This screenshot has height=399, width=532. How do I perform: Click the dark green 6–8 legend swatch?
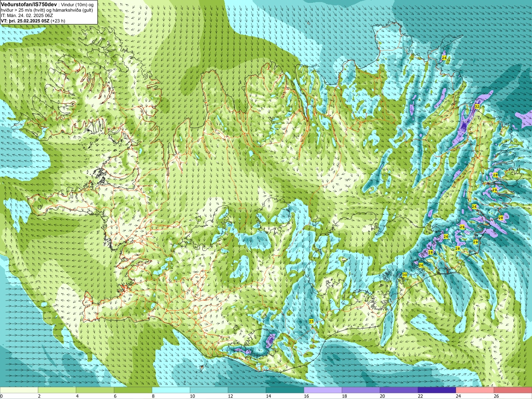point(133,390)
